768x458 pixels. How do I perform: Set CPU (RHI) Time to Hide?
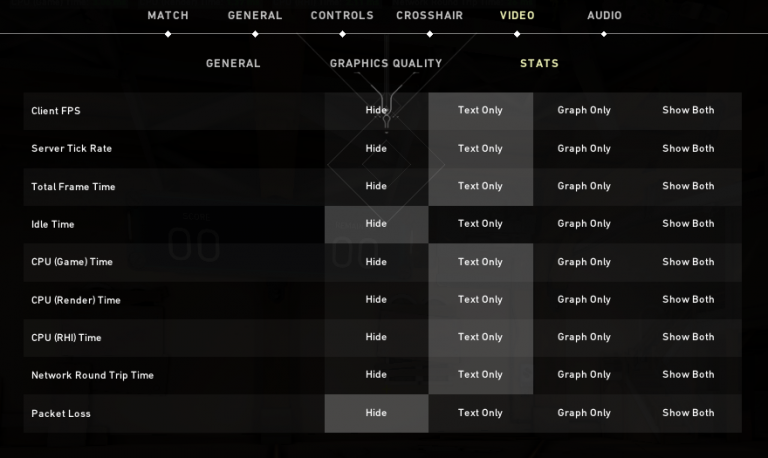point(376,337)
